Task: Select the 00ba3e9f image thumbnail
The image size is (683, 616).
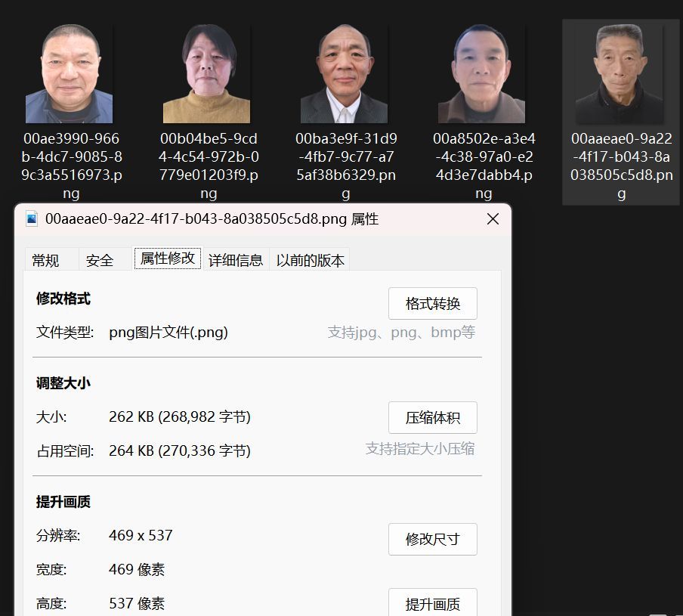Action: point(345,73)
